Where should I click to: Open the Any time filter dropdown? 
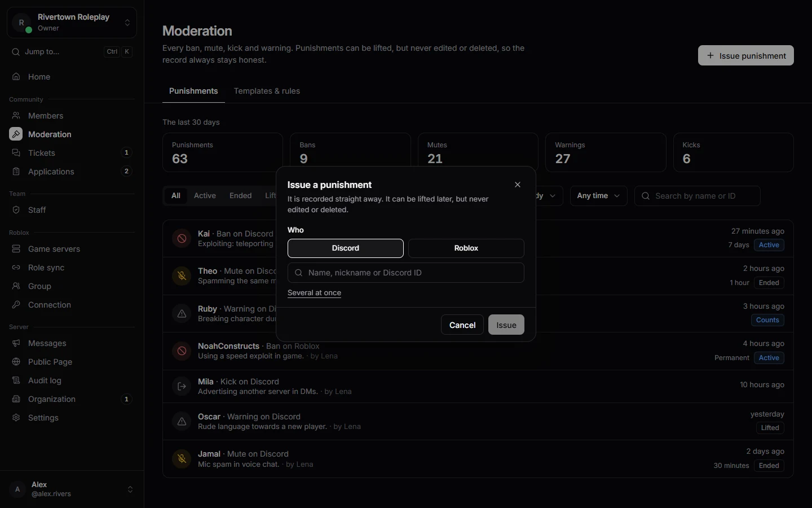tap(598, 196)
